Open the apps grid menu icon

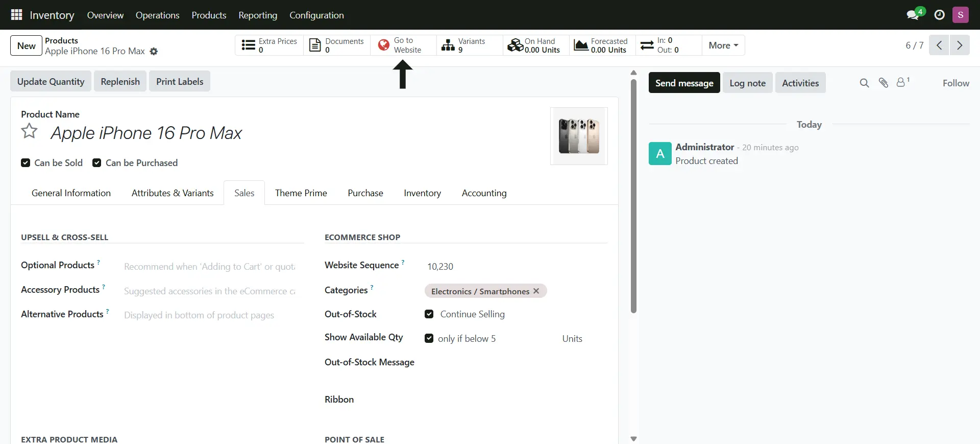tap(16, 15)
